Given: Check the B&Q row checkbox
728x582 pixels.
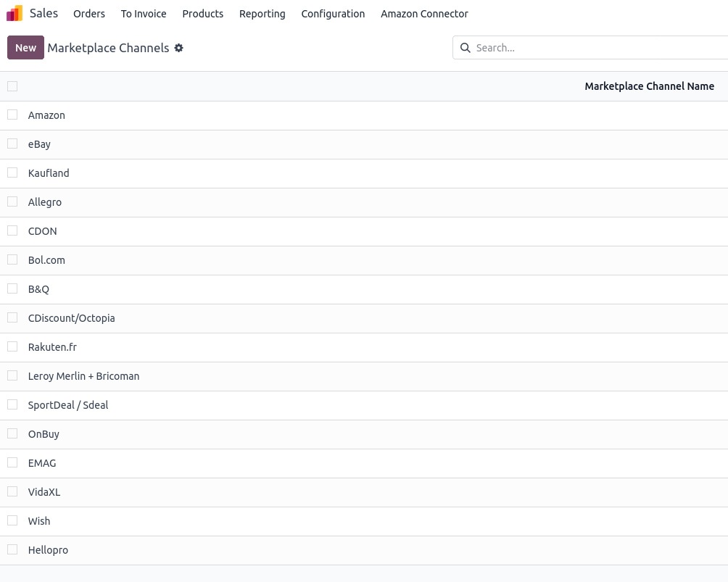Looking at the screenshot, I should pos(12,288).
